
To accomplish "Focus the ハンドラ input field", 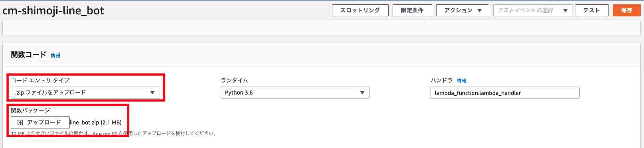I will (505, 93).
